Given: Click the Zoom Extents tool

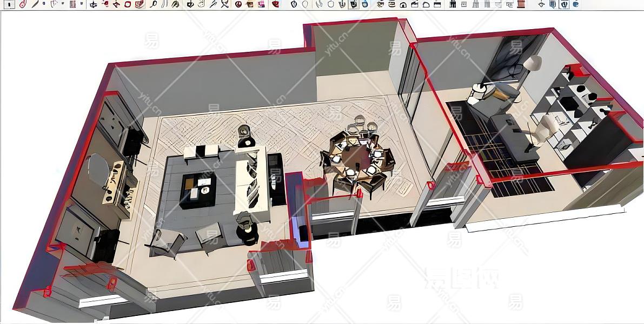Looking at the screenshot, I should tap(224, 4).
